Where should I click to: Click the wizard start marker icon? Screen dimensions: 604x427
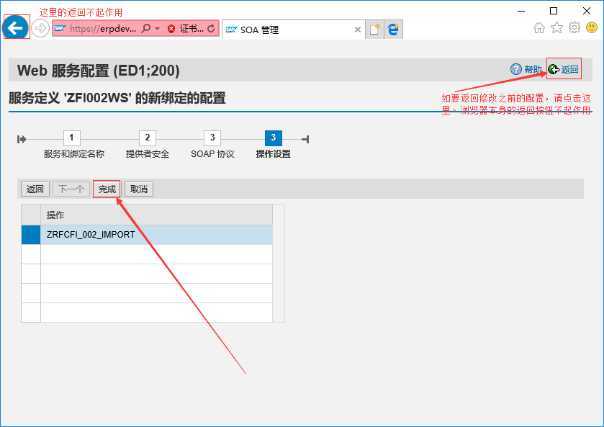(22, 139)
